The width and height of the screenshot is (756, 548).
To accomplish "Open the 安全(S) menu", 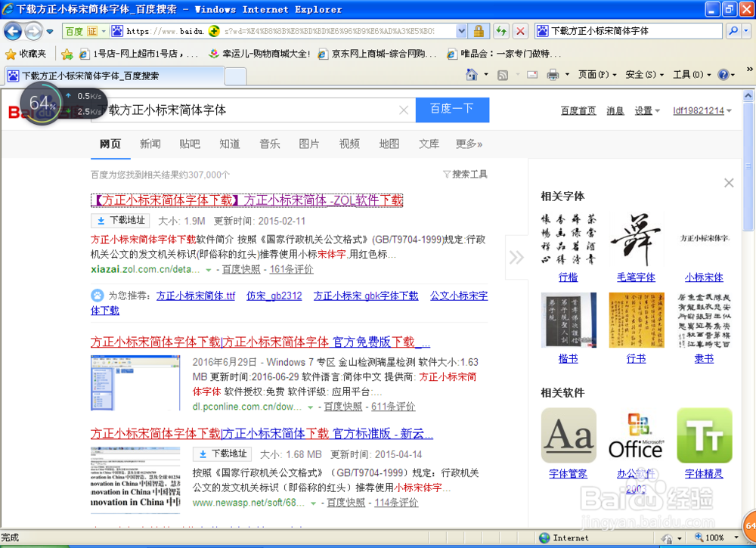I will click(x=645, y=75).
